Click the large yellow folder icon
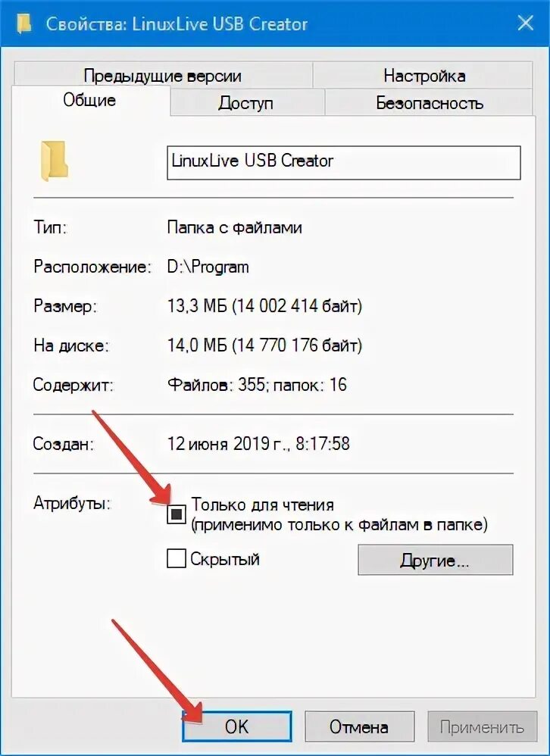Viewport: 550px width, 756px height. [54, 161]
